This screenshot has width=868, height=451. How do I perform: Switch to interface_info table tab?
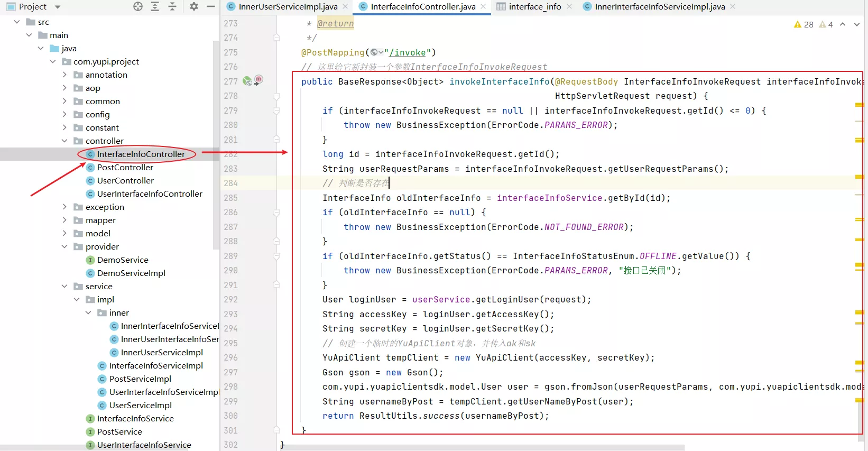click(x=535, y=6)
